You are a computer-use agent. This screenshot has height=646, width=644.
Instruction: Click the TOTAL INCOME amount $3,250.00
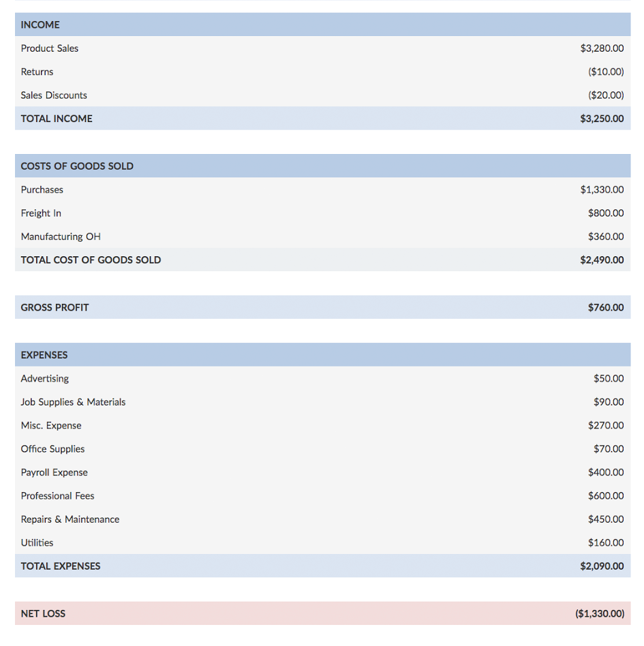602,119
